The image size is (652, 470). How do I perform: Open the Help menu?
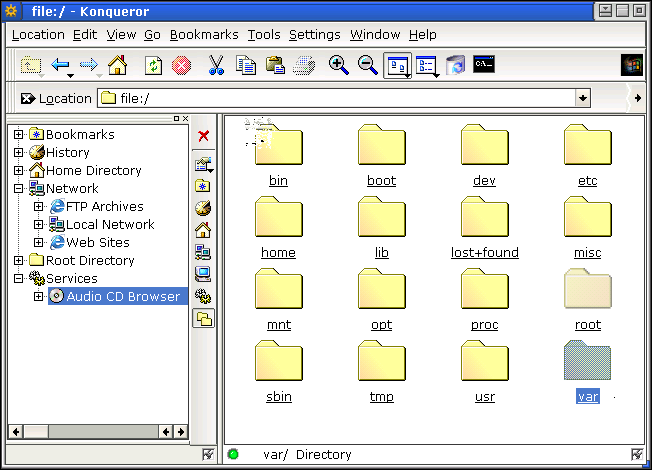tap(422, 35)
